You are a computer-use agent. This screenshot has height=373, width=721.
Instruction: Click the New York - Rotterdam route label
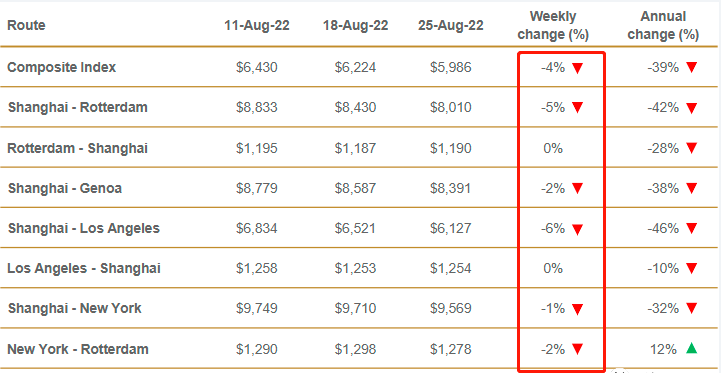point(78,349)
